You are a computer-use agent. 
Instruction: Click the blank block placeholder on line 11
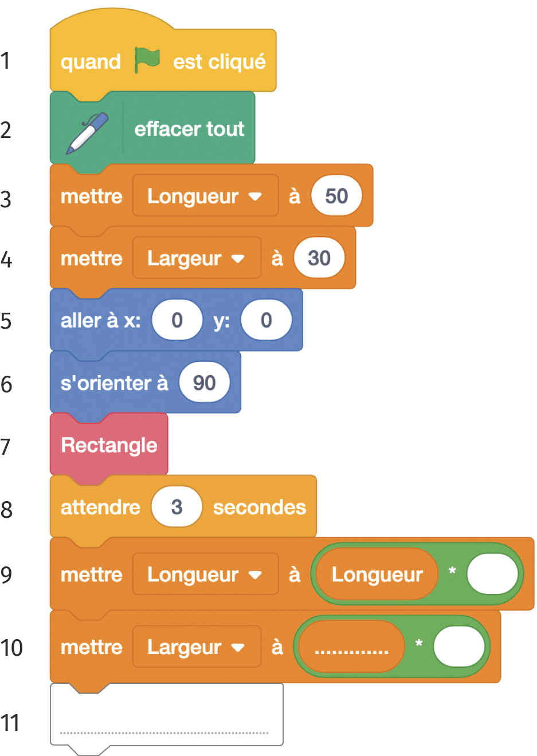(167, 715)
